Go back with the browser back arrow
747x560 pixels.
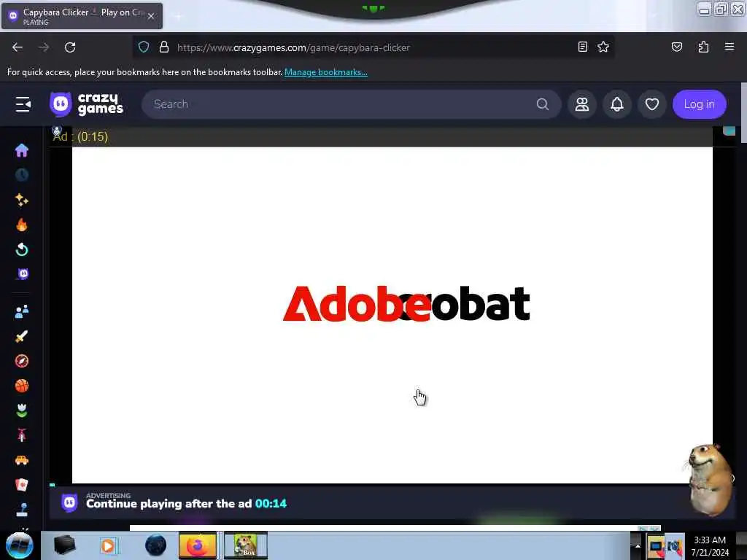click(x=18, y=47)
